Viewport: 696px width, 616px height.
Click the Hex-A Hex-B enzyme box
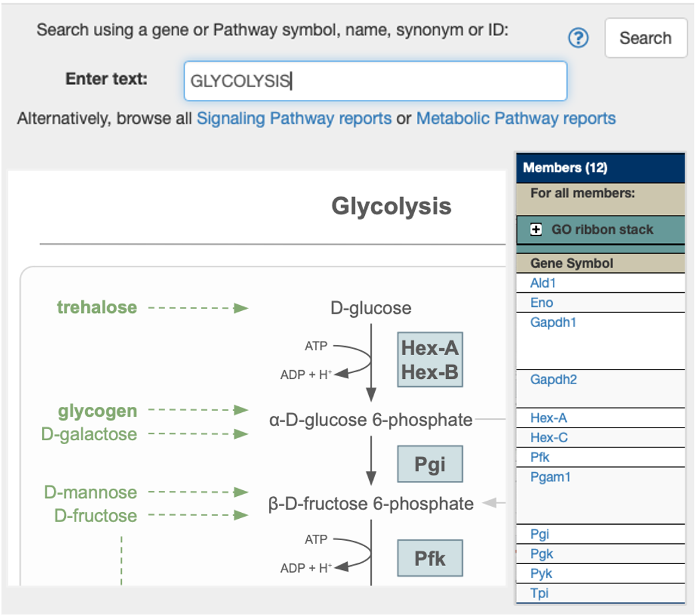click(430, 360)
